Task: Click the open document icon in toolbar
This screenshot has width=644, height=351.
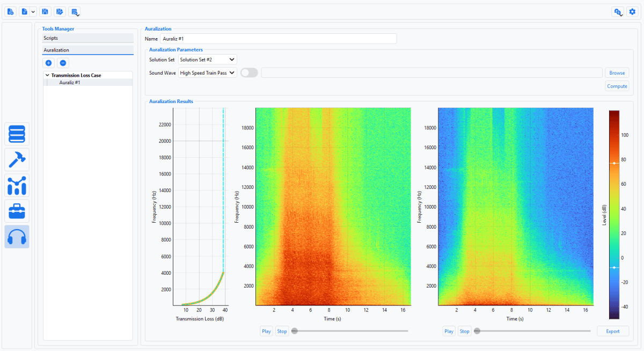Action: [24, 12]
